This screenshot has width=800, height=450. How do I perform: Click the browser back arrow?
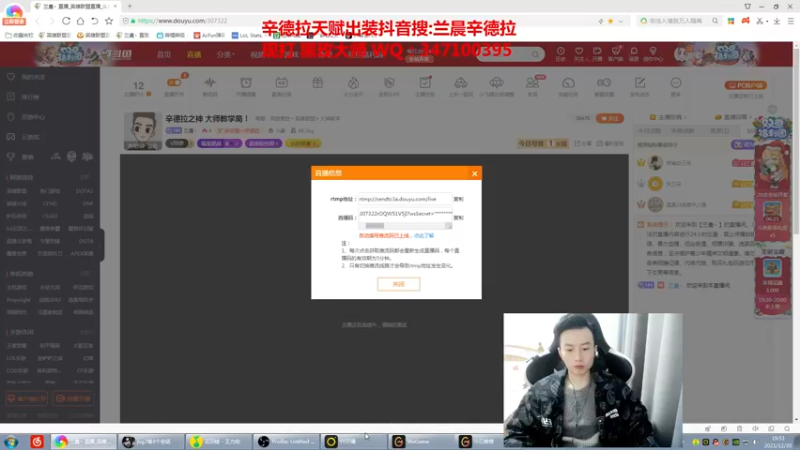pos(37,21)
